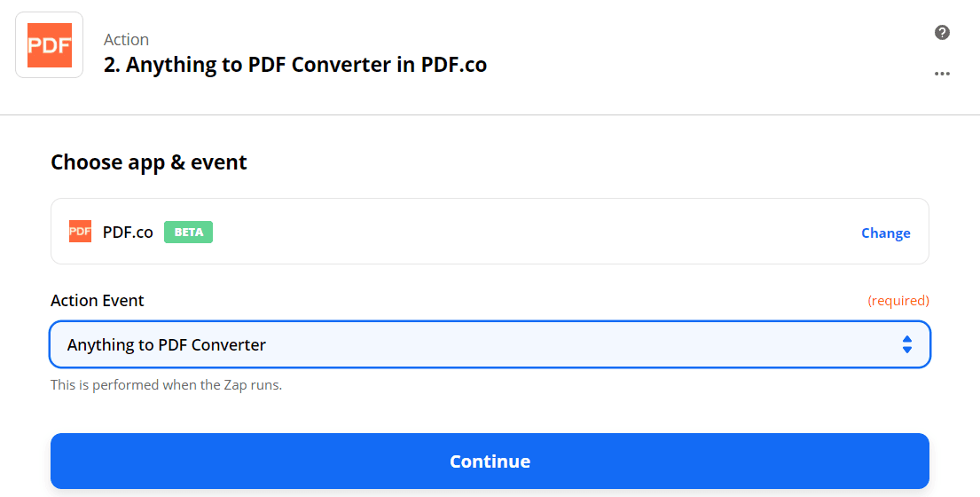Viewport: 980px width, 497px height.
Task: Click the 'PDF.co' app name text
Action: [128, 232]
